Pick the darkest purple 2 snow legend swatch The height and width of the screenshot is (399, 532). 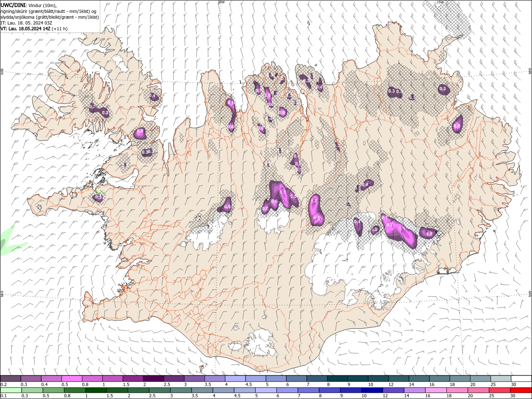coord(153,379)
